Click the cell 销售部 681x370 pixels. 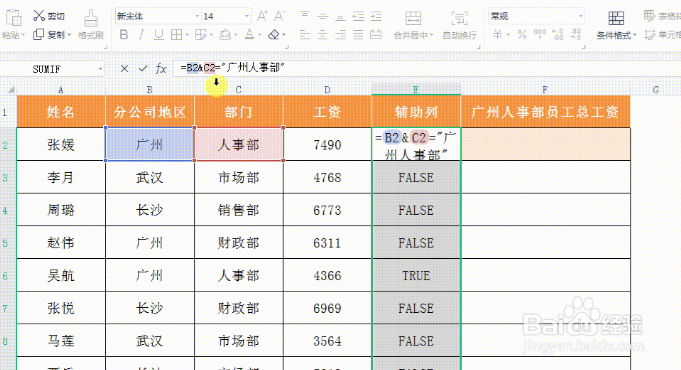pos(238,210)
